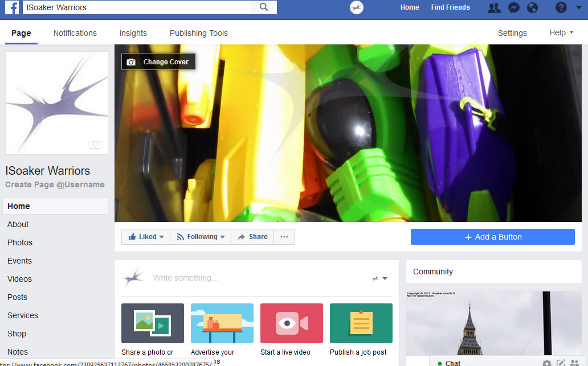Viewport: 588px width, 366px height.
Task: Click the ISoaker Warriors page name
Action: (48, 171)
